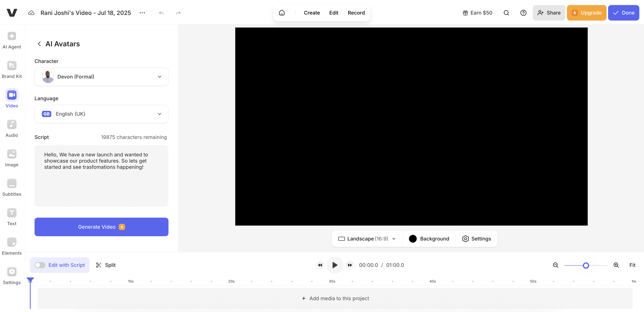Image resolution: width=644 pixels, height=312 pixels.
Task: Open the AI Agent sidebar panel
Action: coord(12,40)
